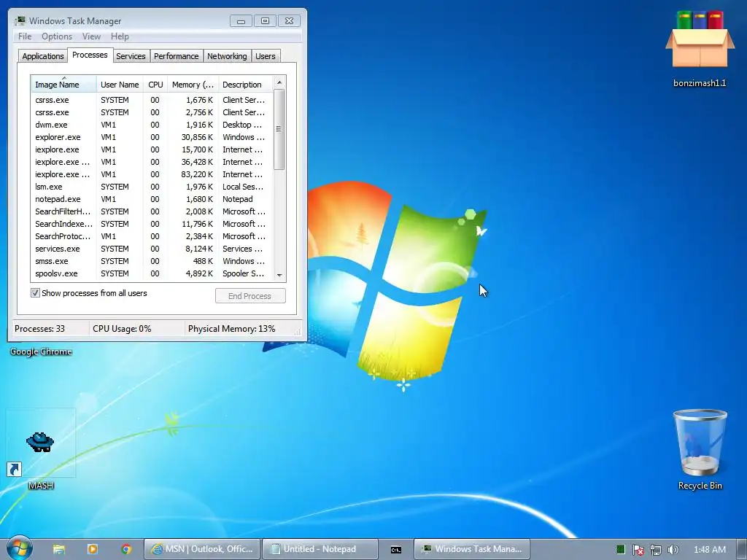Maximize the Windows Task Manager window
This screenshot has height=560, width=747.
coord(265,21)
